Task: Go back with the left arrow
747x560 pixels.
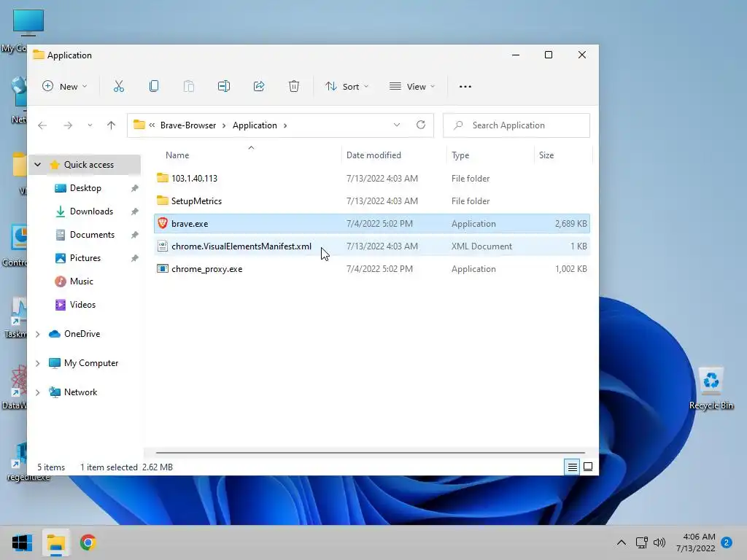Action: [42, 125]
